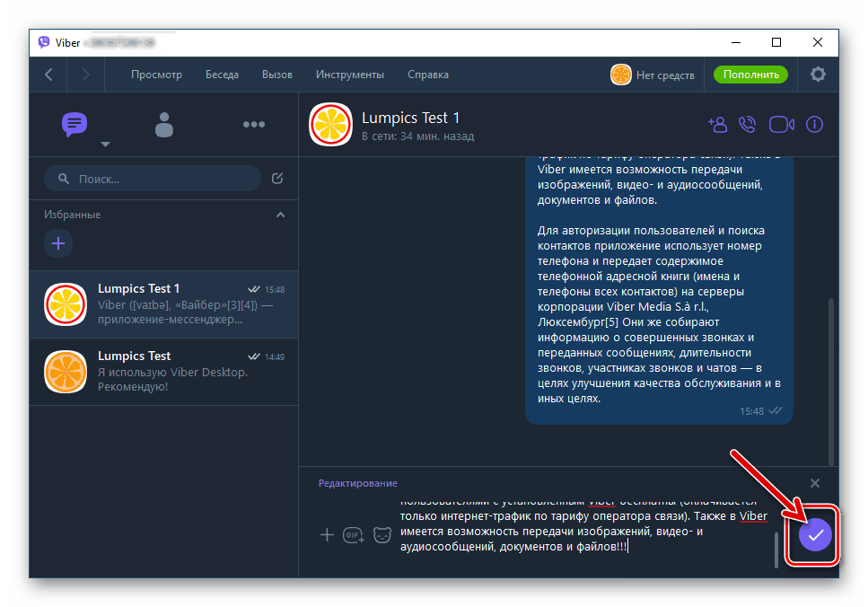Maximize the Viber window
Screen dimensions: 868x607
[x=776, y=42]
